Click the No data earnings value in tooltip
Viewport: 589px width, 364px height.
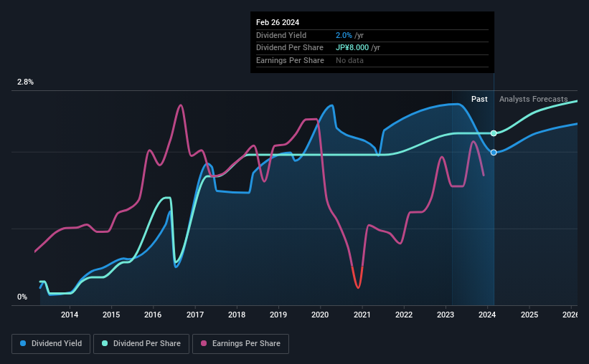tap(349, 60)
